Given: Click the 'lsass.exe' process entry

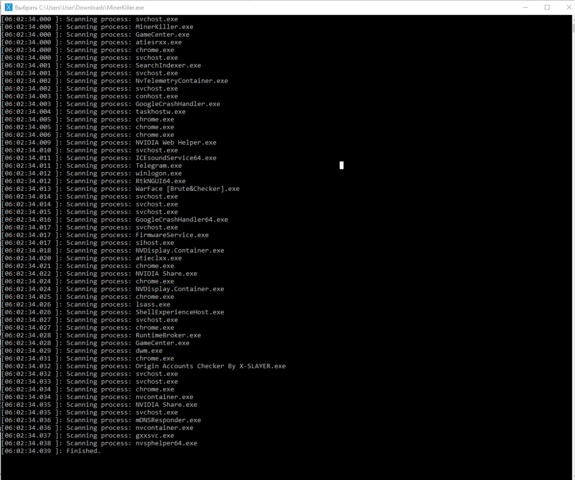Looking at the screenshot, I should click(153, 304).
